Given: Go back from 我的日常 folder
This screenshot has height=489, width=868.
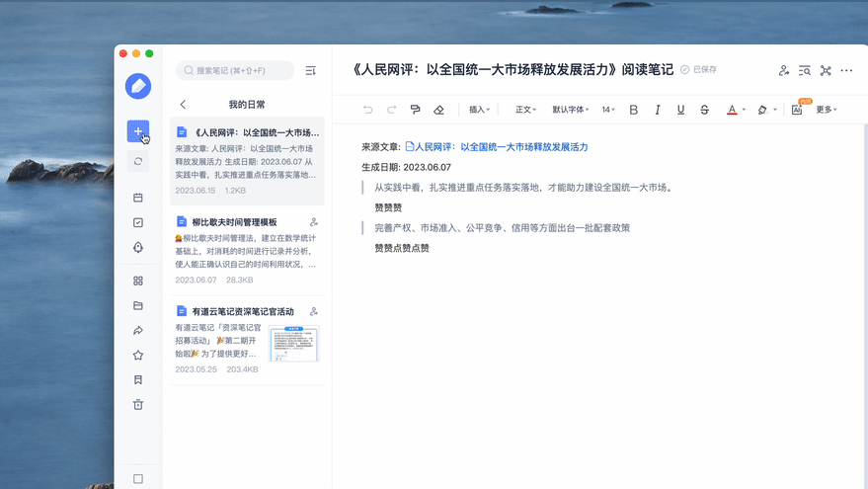Looking at the screenshot, I should [x=183, y=104].
